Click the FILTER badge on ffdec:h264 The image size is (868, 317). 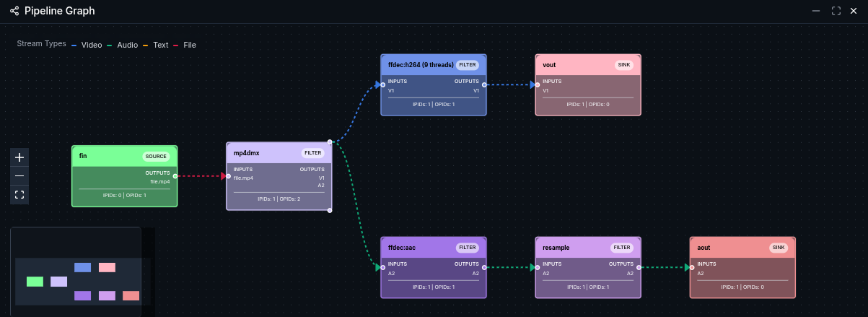[x=468, y=65]
